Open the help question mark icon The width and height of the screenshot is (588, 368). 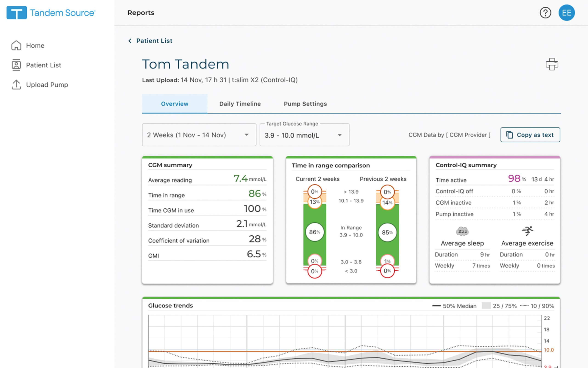(545, 13)
